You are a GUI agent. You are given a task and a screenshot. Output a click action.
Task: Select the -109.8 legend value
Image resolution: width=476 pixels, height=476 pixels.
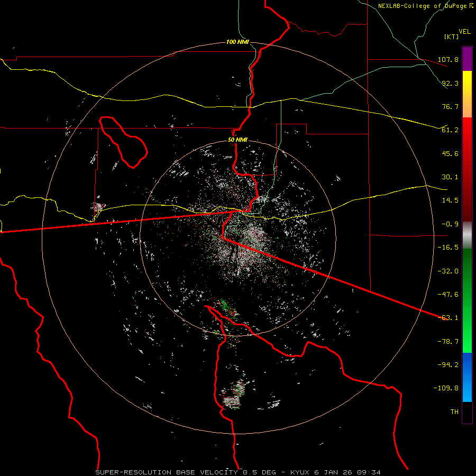point(446,388)
